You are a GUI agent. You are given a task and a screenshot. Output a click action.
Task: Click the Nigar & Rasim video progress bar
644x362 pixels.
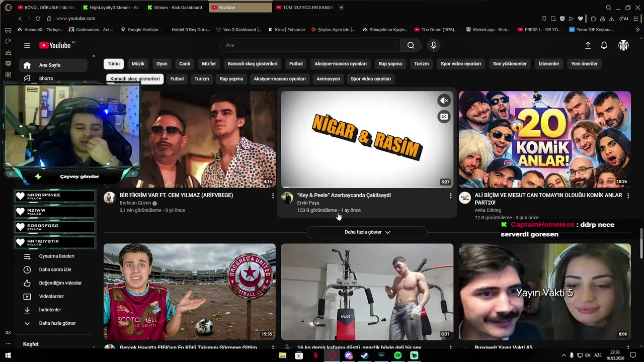[x=367, y=187]
